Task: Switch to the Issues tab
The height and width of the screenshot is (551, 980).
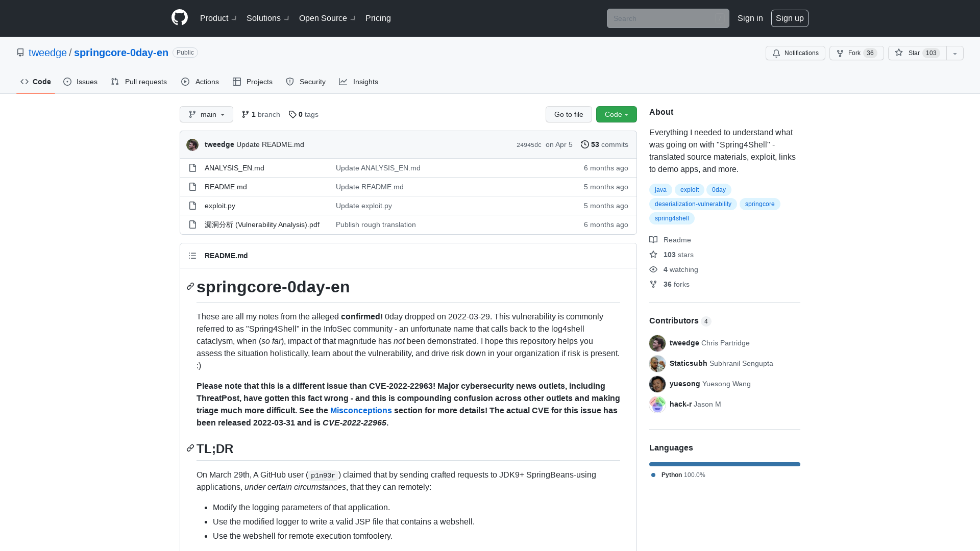Action: click(81, 82)
